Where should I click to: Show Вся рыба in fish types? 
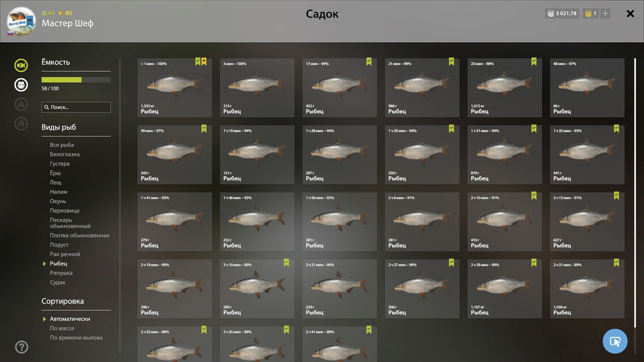62,145
